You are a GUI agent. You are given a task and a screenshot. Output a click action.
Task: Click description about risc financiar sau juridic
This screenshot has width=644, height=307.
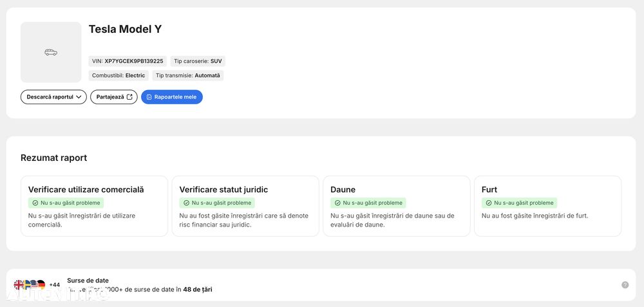244,220
